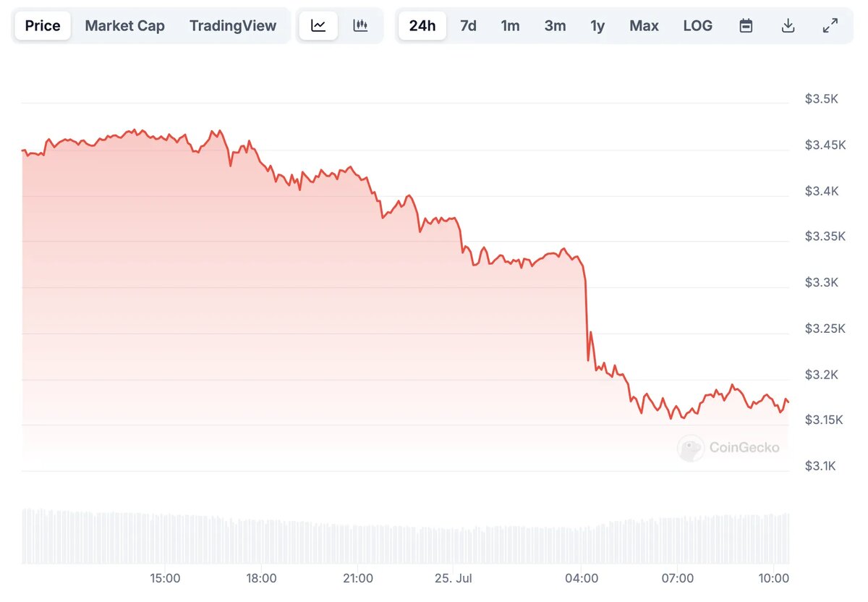Screen dimensions: 868x602
Task: Open the Max timeframe option
Action: (644, 25)
